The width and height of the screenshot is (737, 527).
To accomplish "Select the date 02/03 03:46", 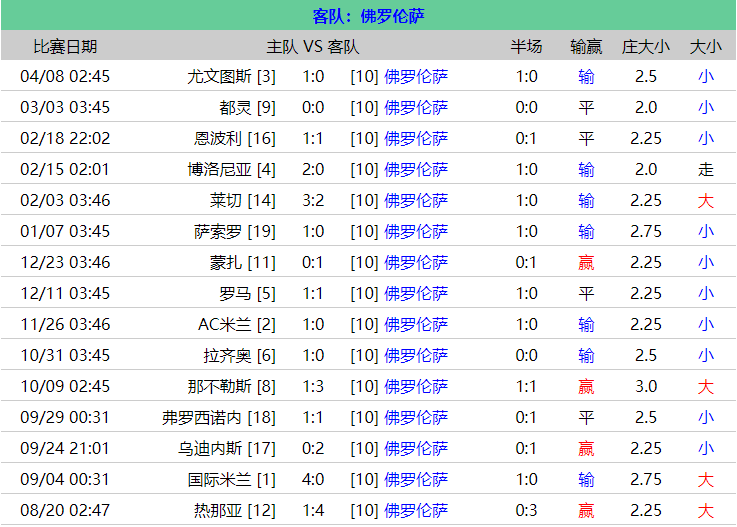I will coord(65,200).
